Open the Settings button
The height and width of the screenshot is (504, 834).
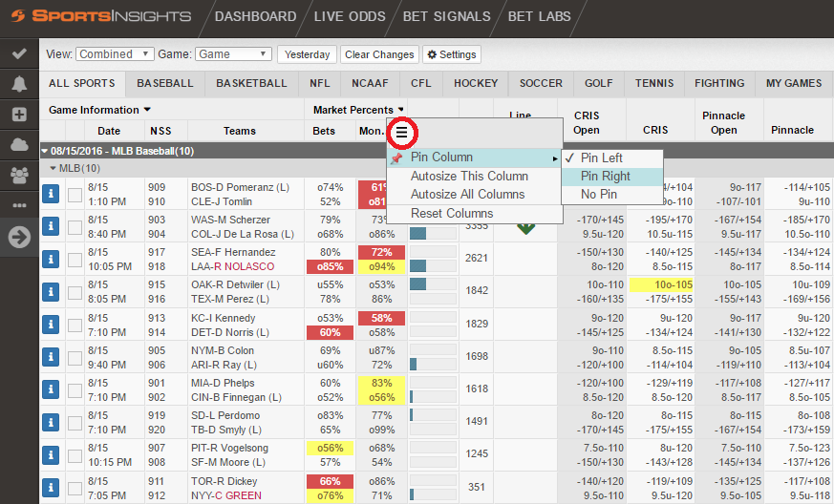[452, 54]
